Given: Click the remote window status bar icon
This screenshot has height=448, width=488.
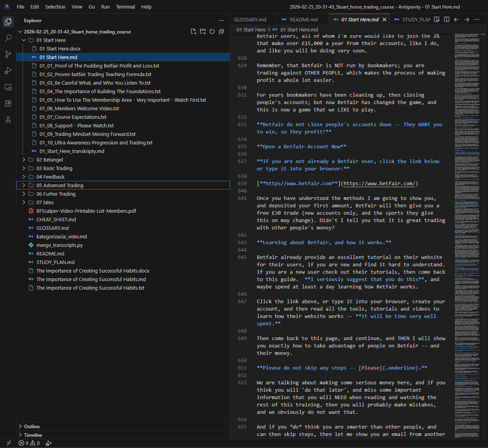Looking at the screenshot, I should [9, 443].
